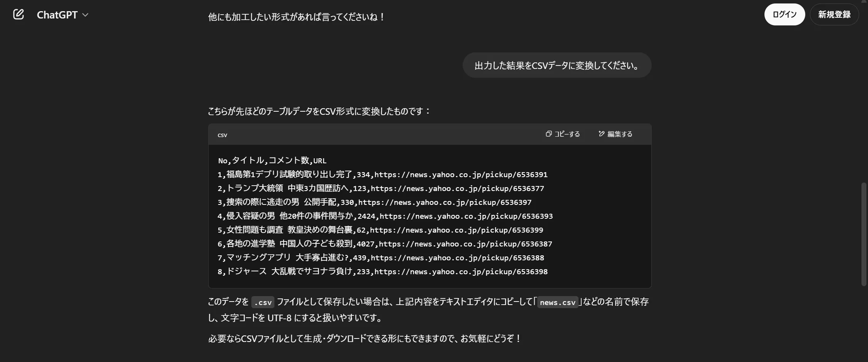This screenshot has width=868, height=362.
Task: Edit the CSV code with 編集する
Action: (x=615, y=134)
